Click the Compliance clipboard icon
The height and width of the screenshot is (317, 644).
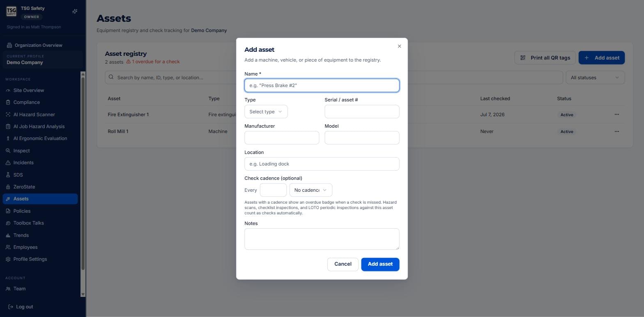tap(8, 102)
